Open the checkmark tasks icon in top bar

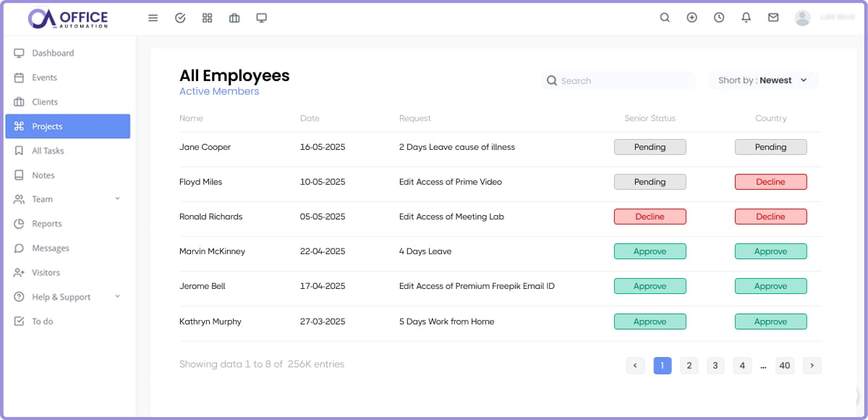click(180, 18)
